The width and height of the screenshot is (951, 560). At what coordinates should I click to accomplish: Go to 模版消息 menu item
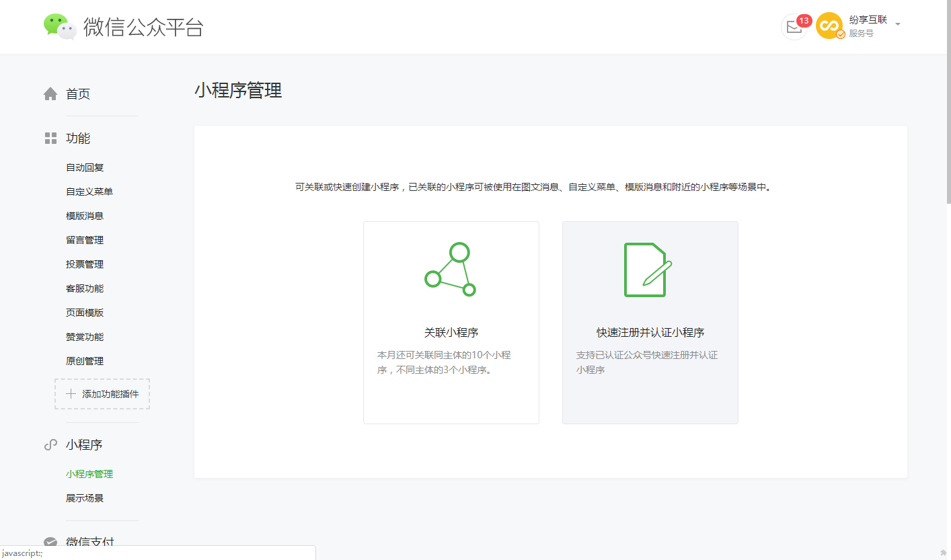coord(85,216)
